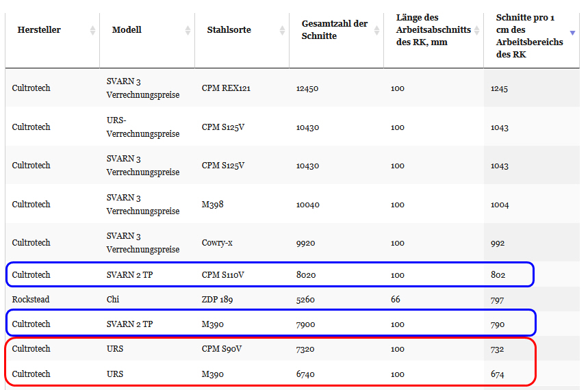Select the 10040 total cuts cell
588x390 pixels.
point(307,205)
